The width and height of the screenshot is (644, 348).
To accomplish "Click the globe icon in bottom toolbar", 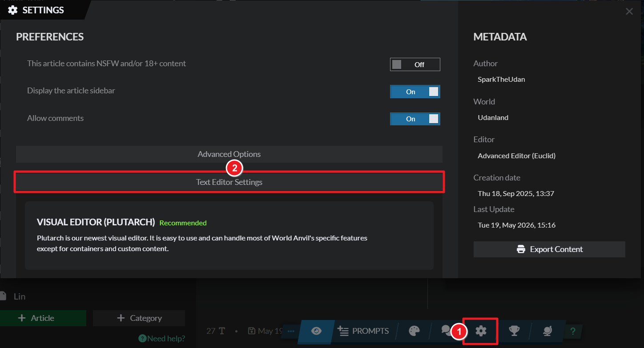I will pos(547,331).
